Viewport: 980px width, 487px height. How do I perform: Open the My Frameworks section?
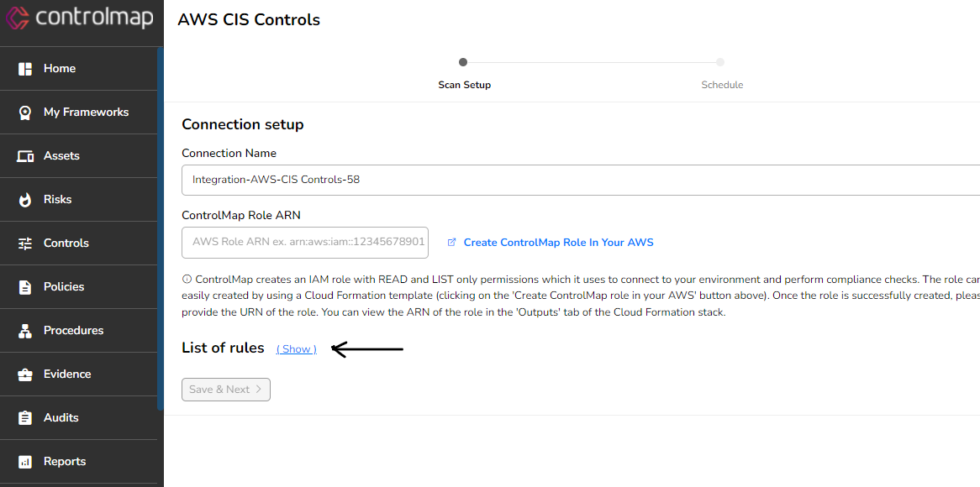pyautogui.click(x=86, y=112)
